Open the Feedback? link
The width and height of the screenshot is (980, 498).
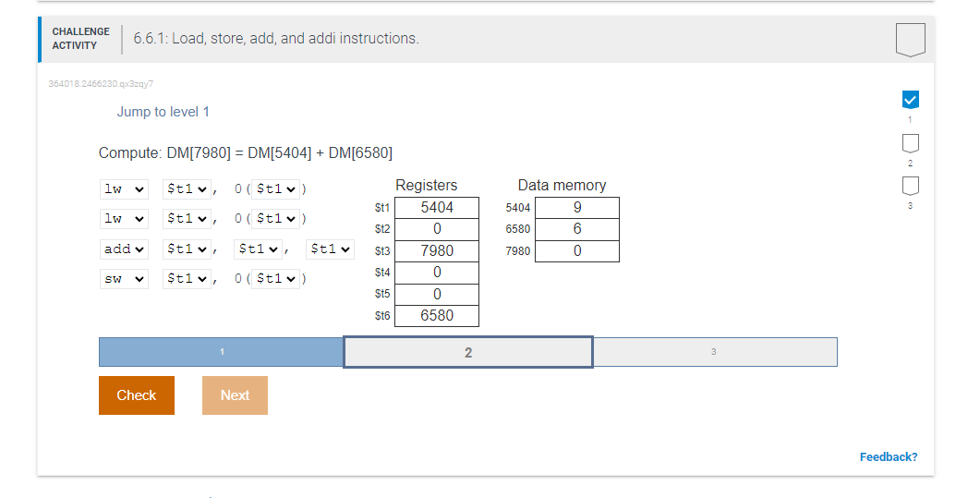[x=889, y=456]
